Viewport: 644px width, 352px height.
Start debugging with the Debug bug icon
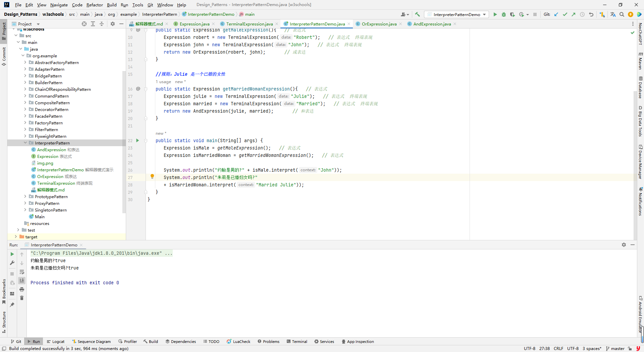coord(503,14)
